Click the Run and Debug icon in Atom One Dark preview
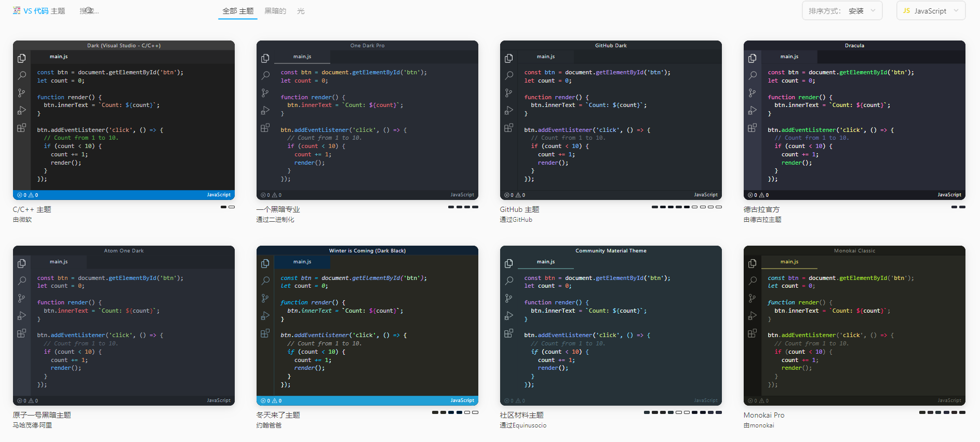980x442 pixels. (x=21, y=315)
